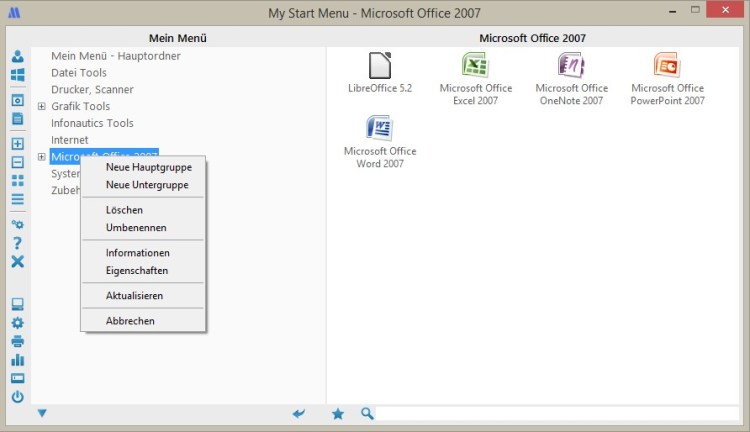Screen dimensions: 750x432
Task: Click the printer sidebar icon
Action: 18,341
